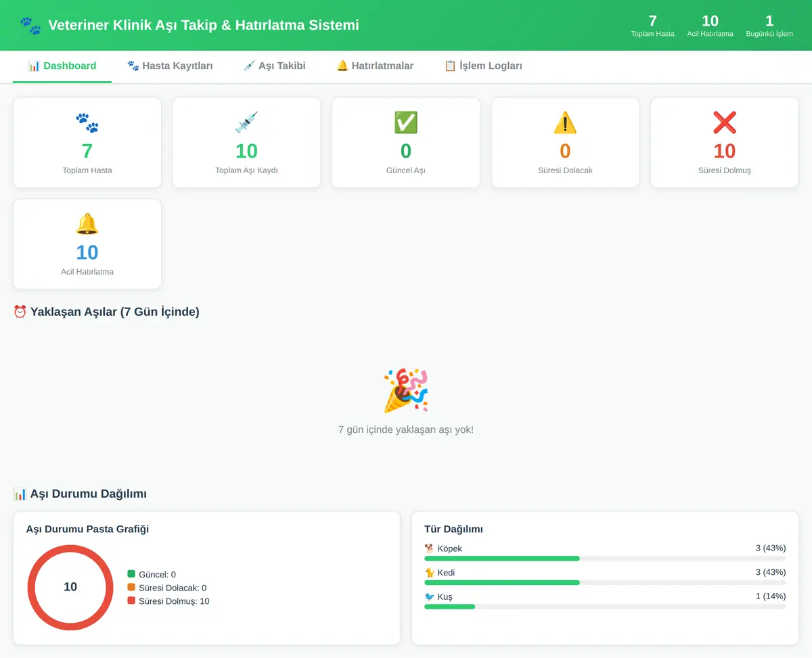
Task: Click the red Süresi Dolmuş legend swatch
Action: [131, 601]
